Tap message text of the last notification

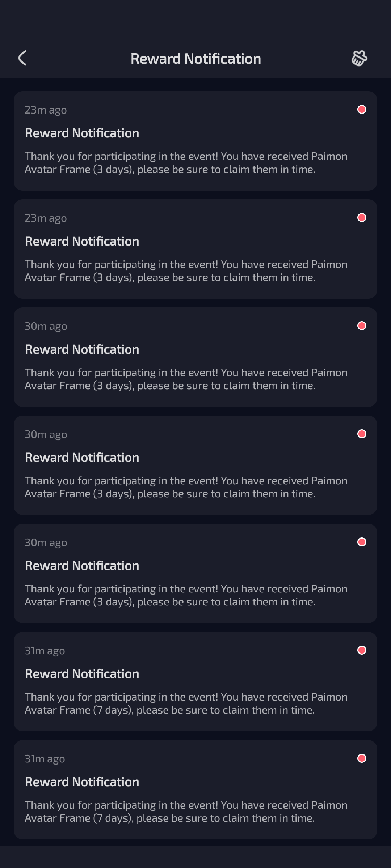click(x=186, y=812)
